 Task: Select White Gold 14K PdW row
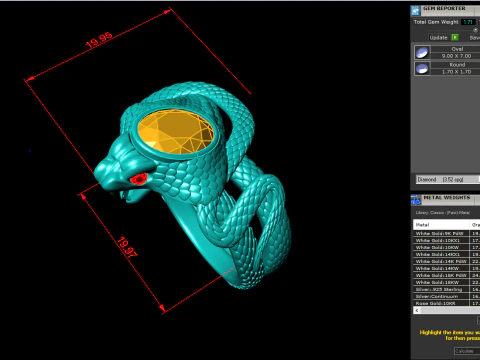[441, 261]
